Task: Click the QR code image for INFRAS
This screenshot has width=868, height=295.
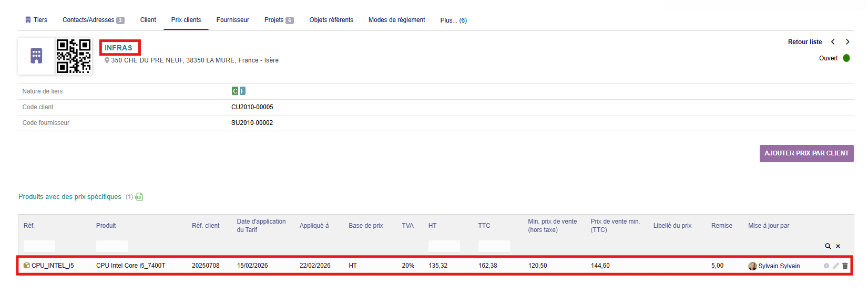Action: (74, 56)
